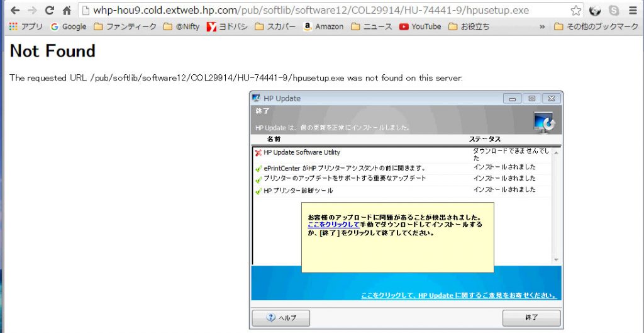The height and width of the screenshot is (333, 644).
Task: Show hidden bookmarks with » chevron
Action: (542, 26)
